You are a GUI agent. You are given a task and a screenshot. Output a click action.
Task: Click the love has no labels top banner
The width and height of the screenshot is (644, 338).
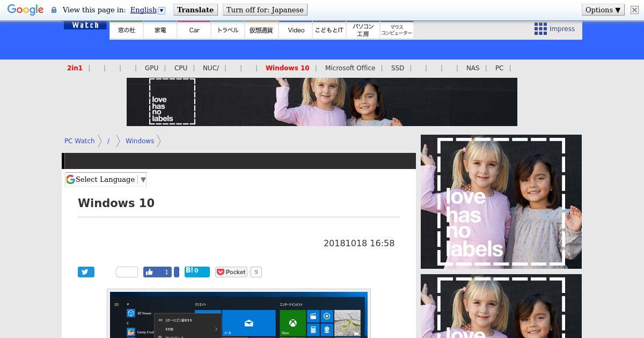322,102
